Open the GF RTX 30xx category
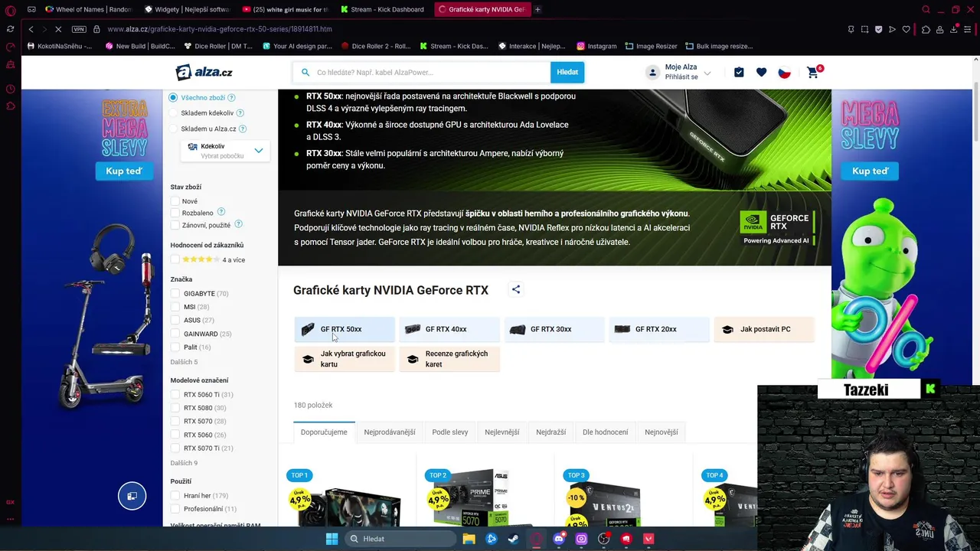This screenshot has width=980, height=551. pyautogui.click(x=554, y=329)
